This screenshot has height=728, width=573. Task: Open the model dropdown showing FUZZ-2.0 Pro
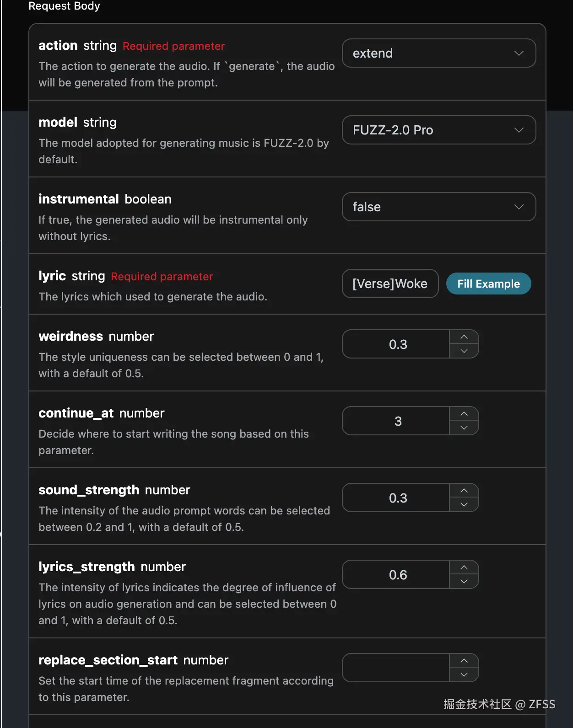pyautogui.click(x=438, y=130)
